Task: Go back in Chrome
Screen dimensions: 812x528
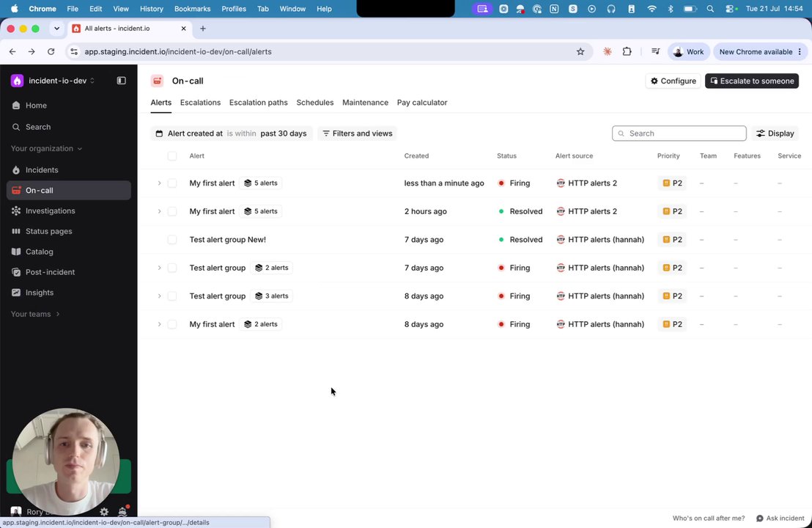Action: pyautogui.click(x=12, y=52)
